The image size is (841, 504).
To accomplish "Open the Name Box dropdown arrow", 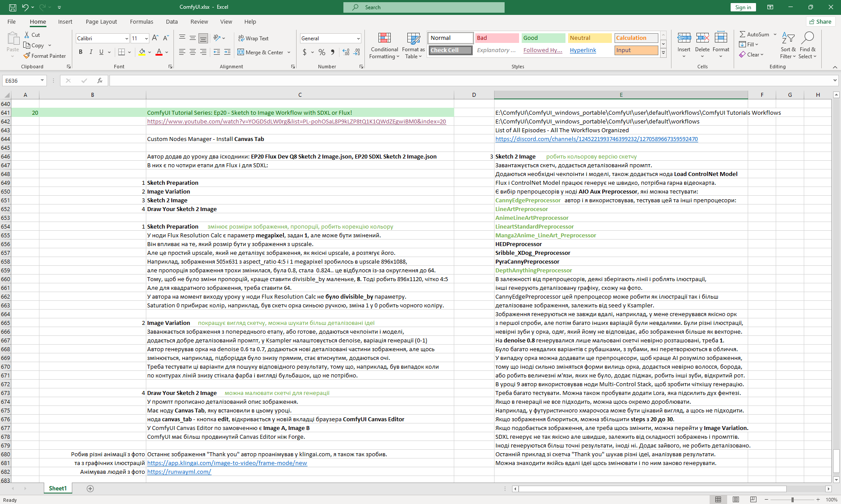I will point(42,81).
